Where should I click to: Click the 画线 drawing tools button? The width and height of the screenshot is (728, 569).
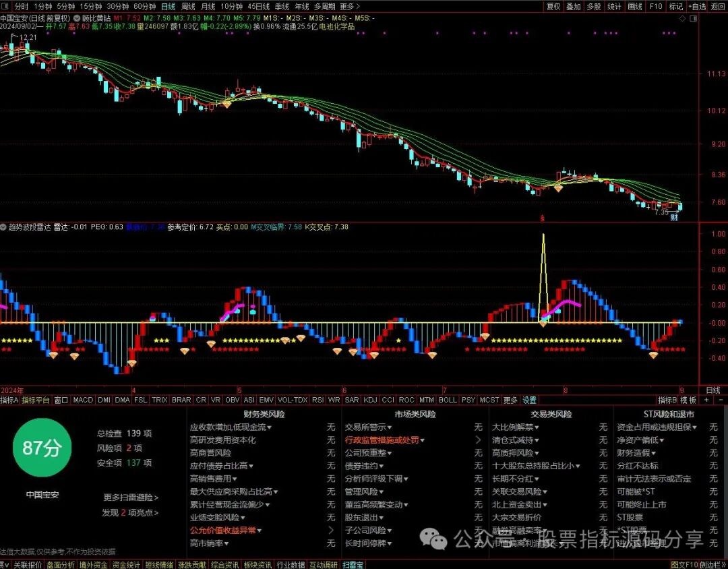635,7
